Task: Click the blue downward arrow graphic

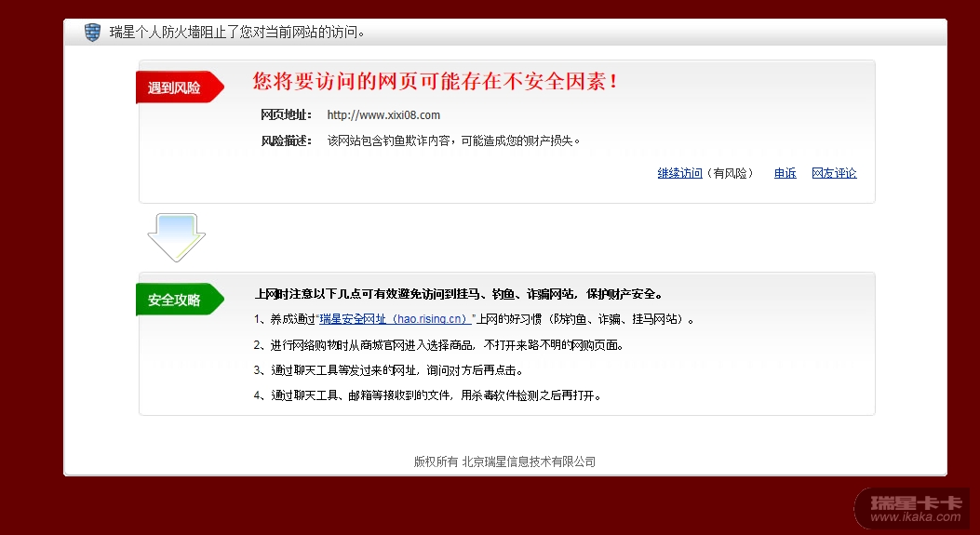Action: click(x=176, y=237)
